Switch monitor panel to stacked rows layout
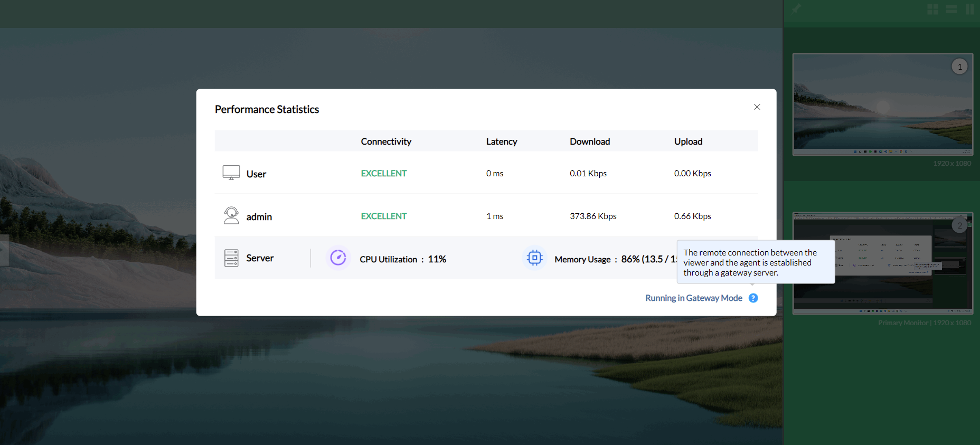This screenshot has height=445, width=980. click(951, 9)
